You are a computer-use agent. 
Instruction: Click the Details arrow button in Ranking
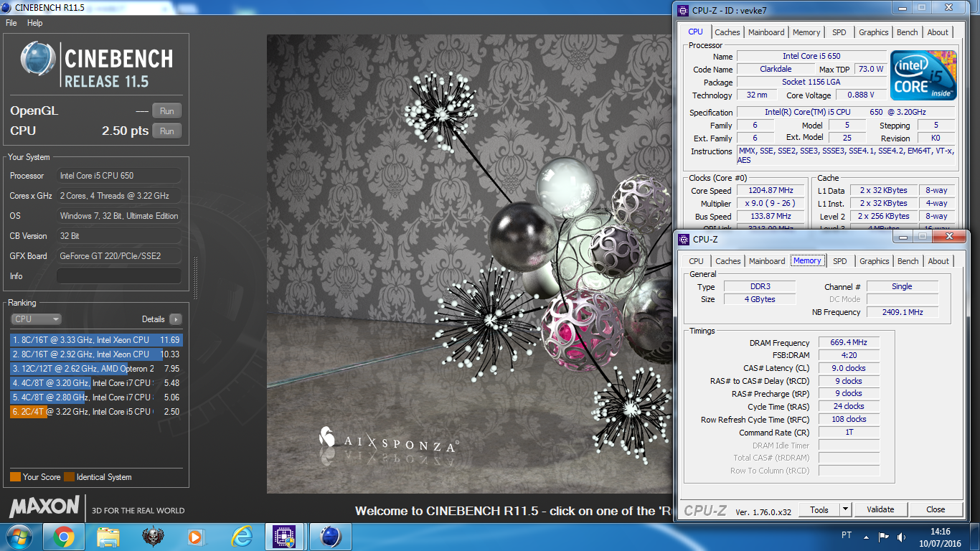pos(175,319)
